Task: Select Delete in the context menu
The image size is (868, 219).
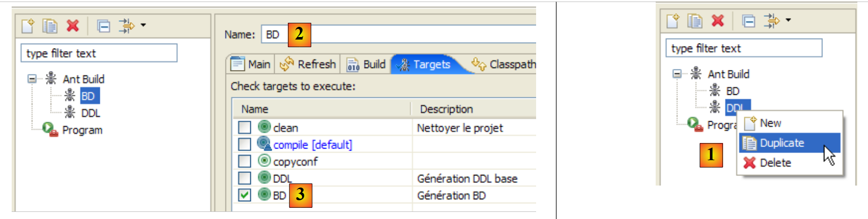Action: [x=775, y=163]
